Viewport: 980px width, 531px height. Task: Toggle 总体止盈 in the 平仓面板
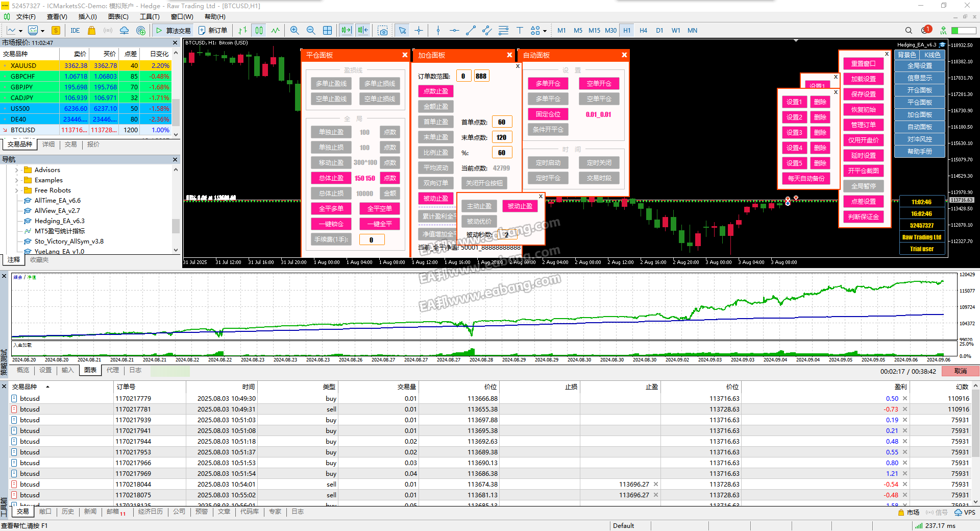point(331,178)
